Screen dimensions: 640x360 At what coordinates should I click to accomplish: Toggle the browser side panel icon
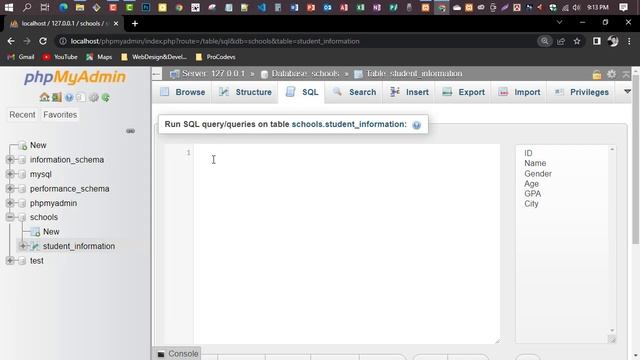[x=597, y=41]
